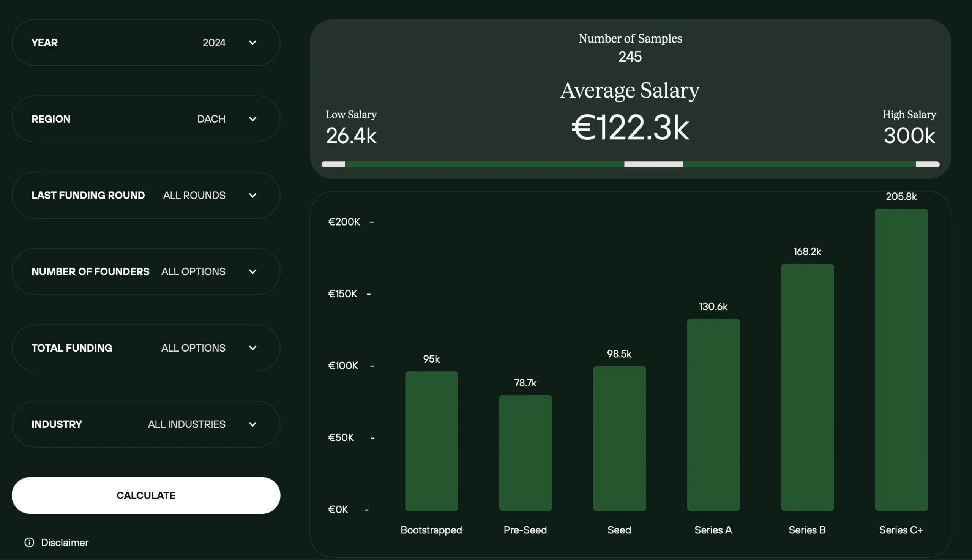Click the chevron next to 2024
Image resolution: width=972 pixels, height=560 pixels.
coord(253,43)
